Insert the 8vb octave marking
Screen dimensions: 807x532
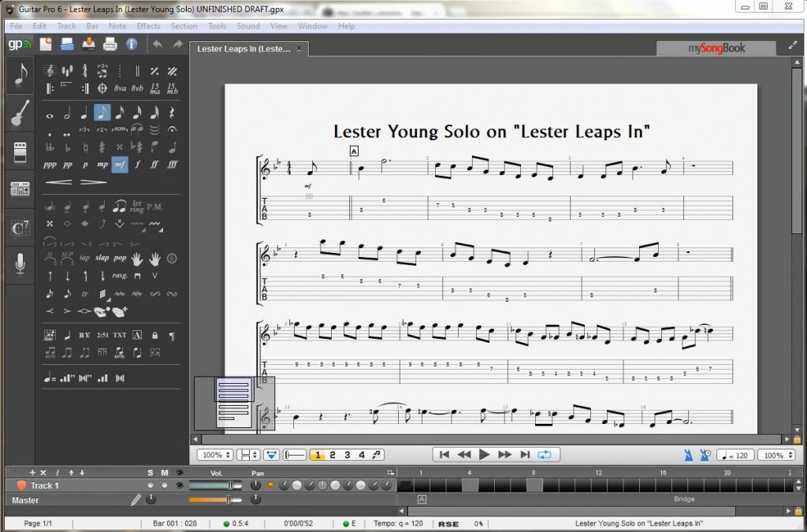[137, 88]
